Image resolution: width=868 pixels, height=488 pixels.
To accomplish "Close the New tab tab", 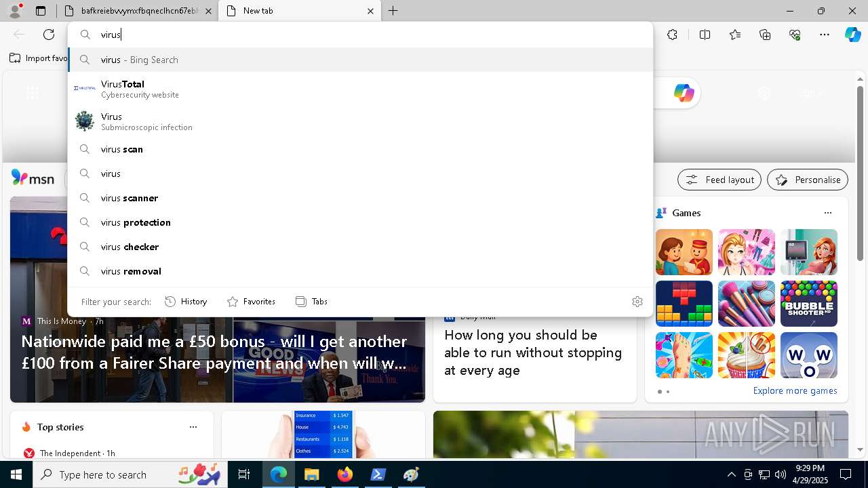I will point(370,11).
